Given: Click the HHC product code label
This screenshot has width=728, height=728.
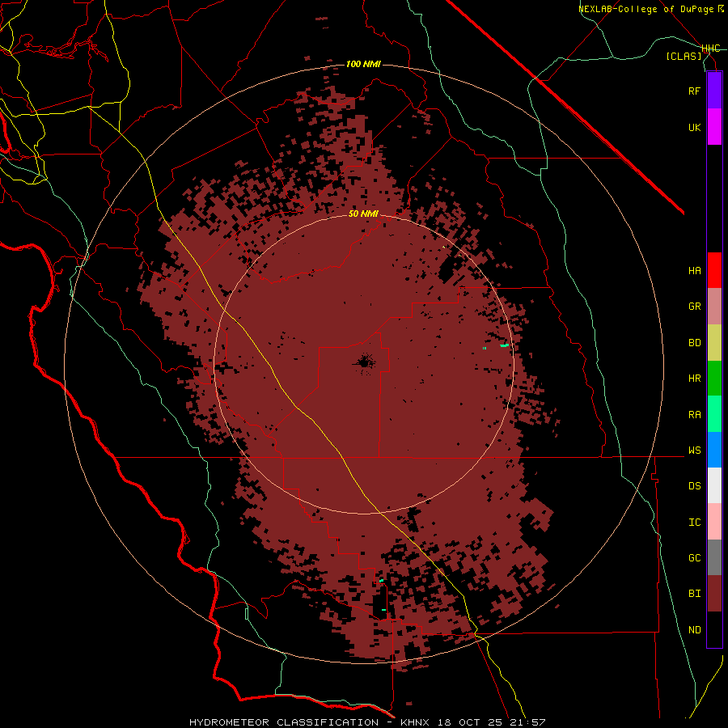Looking at the screenshot, I should click(711, 49).
